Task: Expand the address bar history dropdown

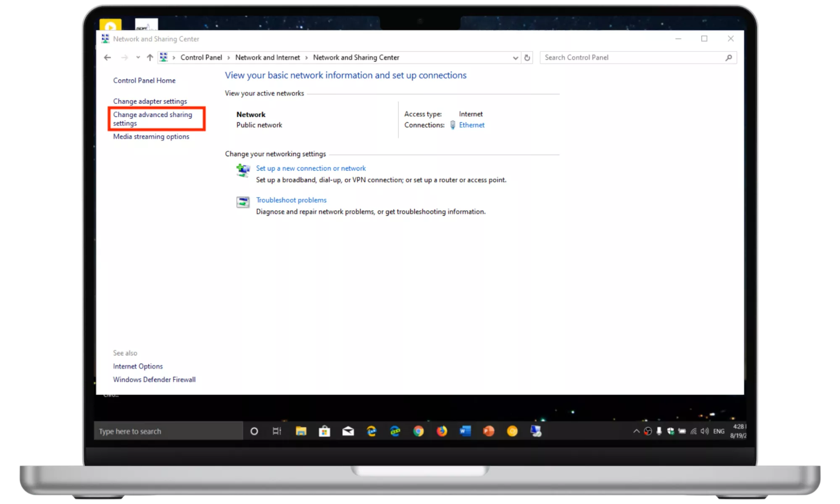Action: tap(516, 58)
